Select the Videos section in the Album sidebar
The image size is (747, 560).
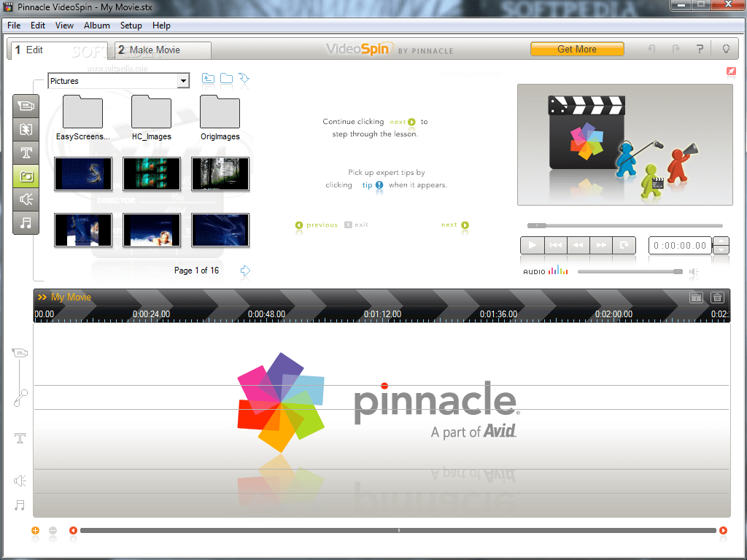[x=26, y=106]
